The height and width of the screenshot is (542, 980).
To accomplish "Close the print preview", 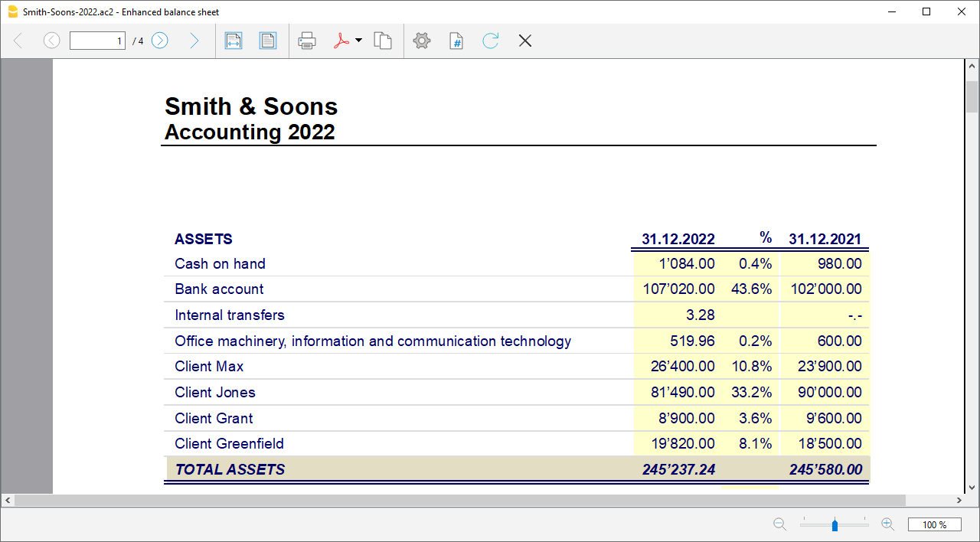I will 525,41.
